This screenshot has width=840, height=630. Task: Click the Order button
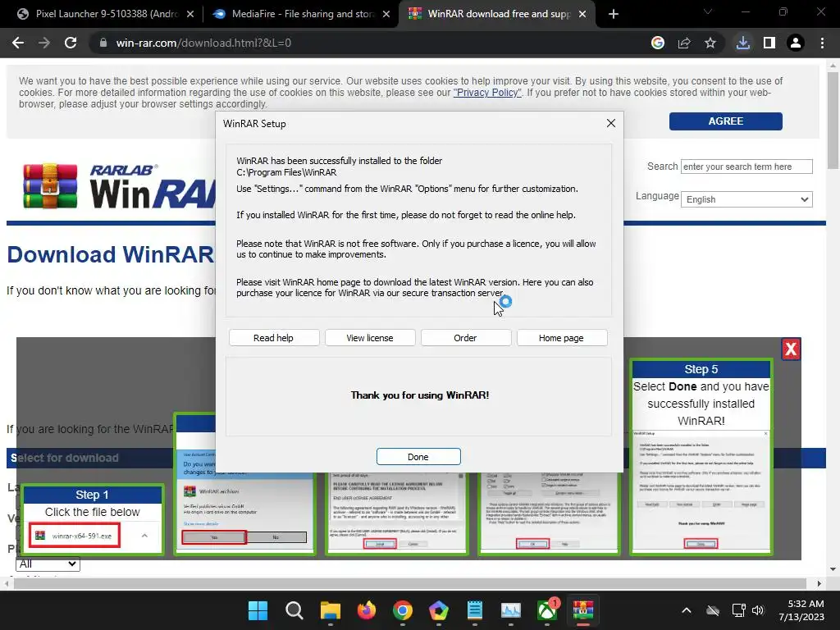click(466, 338)
